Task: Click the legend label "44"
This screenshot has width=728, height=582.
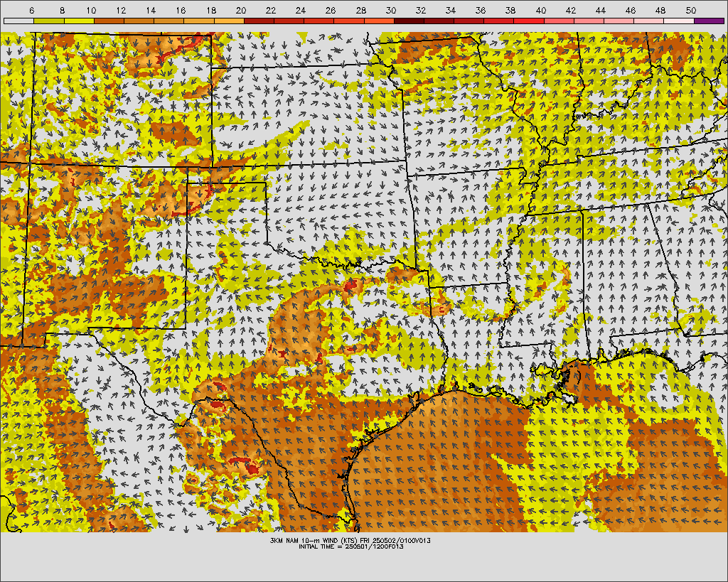Action: pyautogui.click(x=601, y=10)
